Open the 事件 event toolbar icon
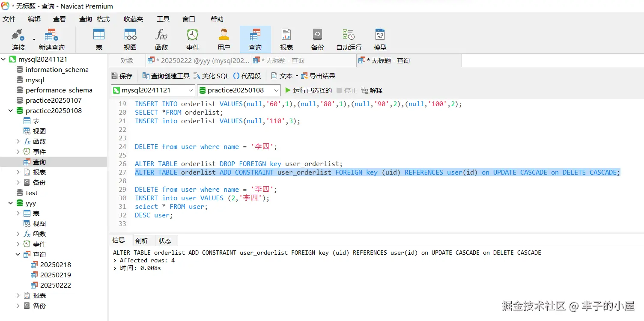This screenshot has width=644, height=321. [193, 39]
